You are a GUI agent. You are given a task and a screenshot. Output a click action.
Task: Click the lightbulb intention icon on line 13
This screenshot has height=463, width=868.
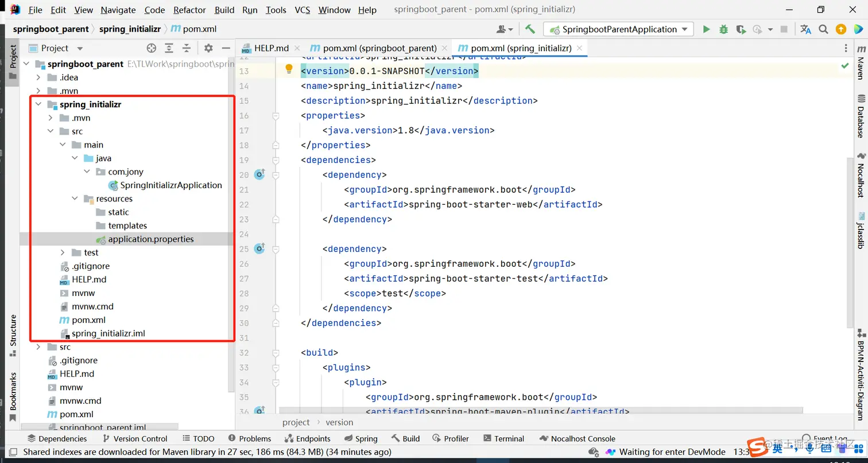(x=289, y=69)
